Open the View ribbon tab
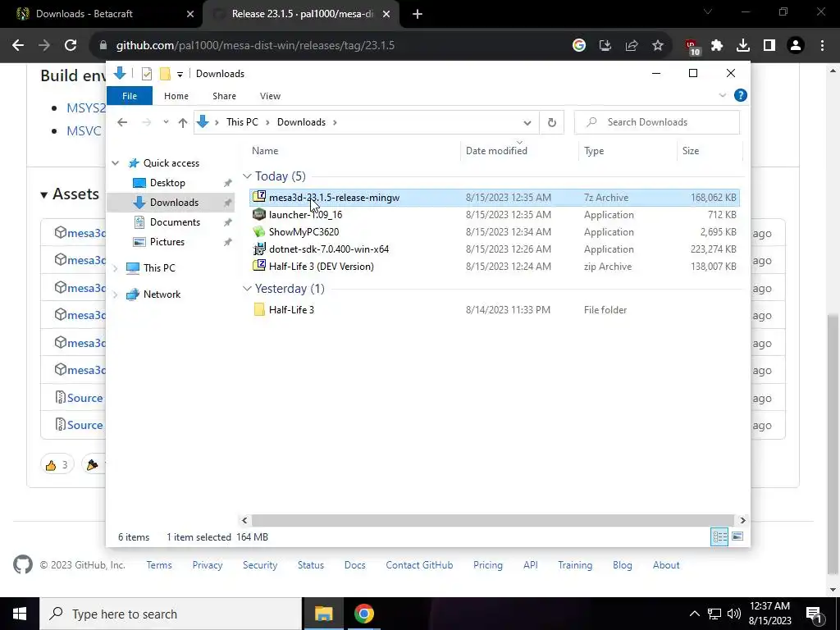Screen dimensions: 840x630 tap(270, 96)
